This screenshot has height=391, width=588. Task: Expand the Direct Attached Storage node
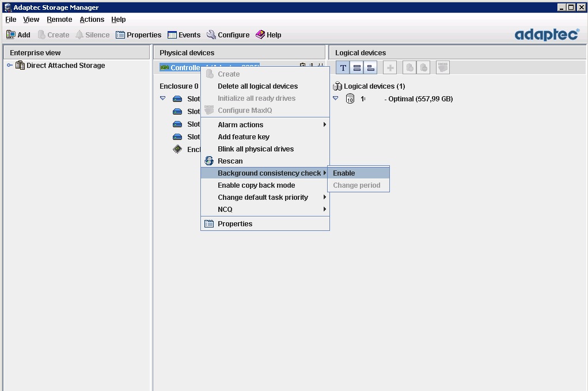click(10, 66)
